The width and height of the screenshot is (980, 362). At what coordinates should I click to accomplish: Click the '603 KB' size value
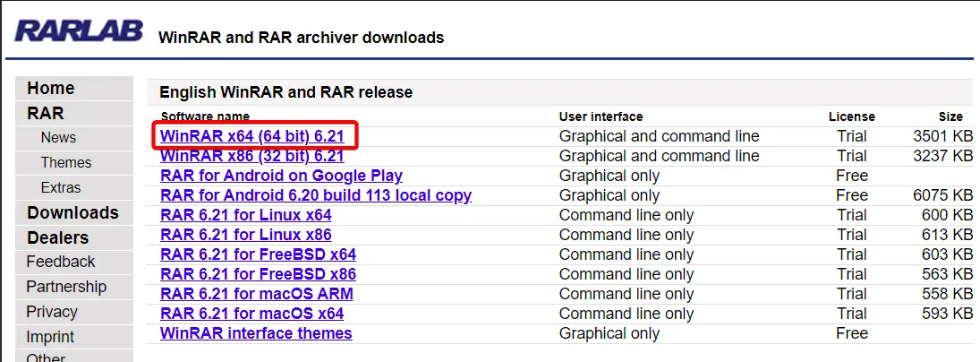pyautogui.click(x=947, y=254)
